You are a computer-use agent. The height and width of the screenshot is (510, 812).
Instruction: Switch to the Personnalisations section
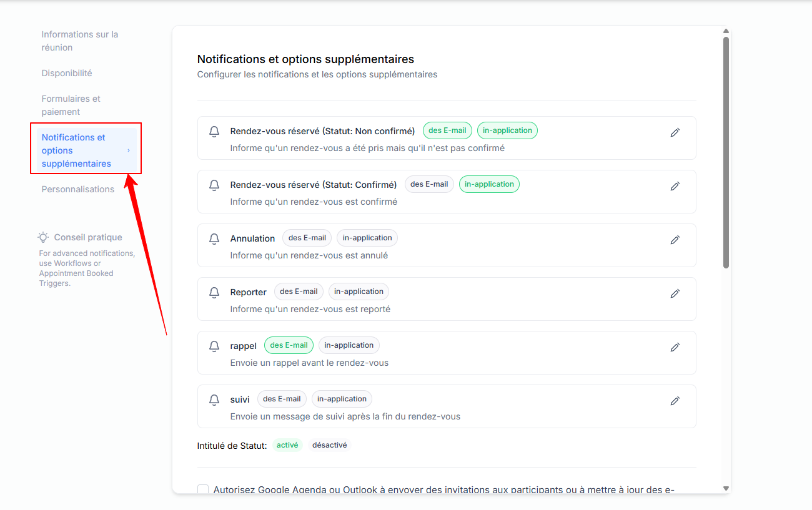[x=78, y=189]
